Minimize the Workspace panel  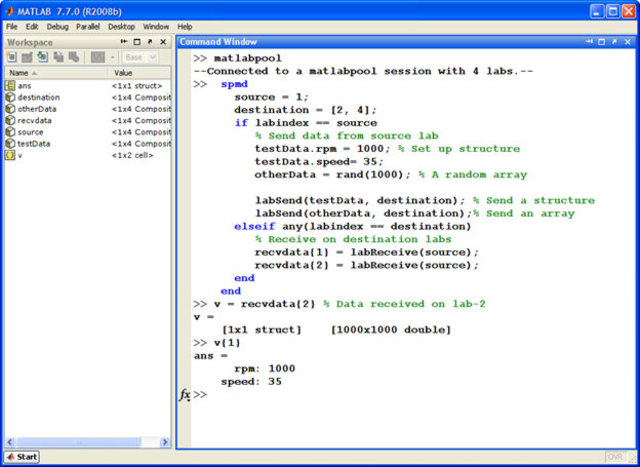point(124,42)
